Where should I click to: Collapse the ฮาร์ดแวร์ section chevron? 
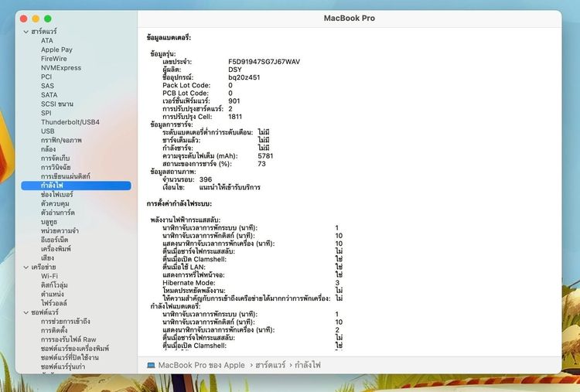tap(26, 32)
